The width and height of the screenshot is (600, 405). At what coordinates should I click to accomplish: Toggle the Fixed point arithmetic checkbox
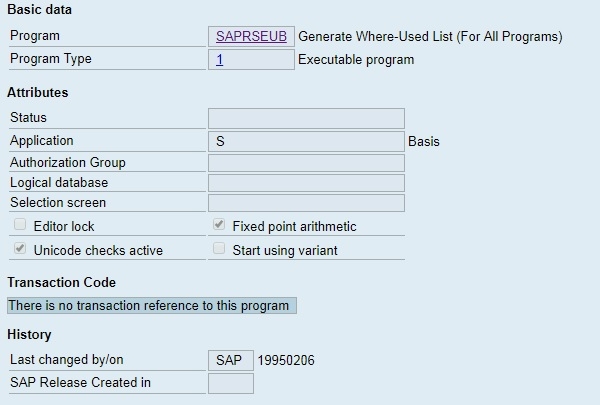(x=219, y=226)
